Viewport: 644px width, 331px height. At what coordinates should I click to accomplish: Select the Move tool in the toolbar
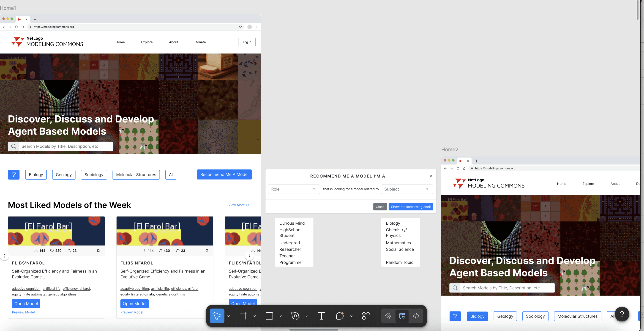[x=217, y=316]
